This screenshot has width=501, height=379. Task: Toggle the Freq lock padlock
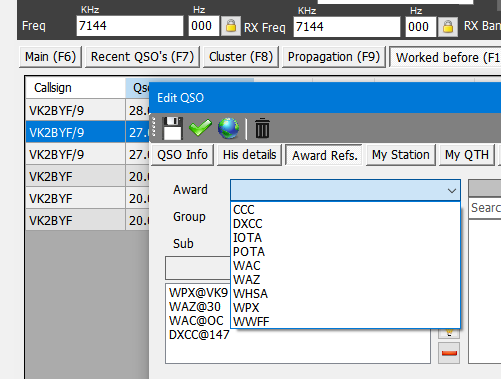pos(231,26)
